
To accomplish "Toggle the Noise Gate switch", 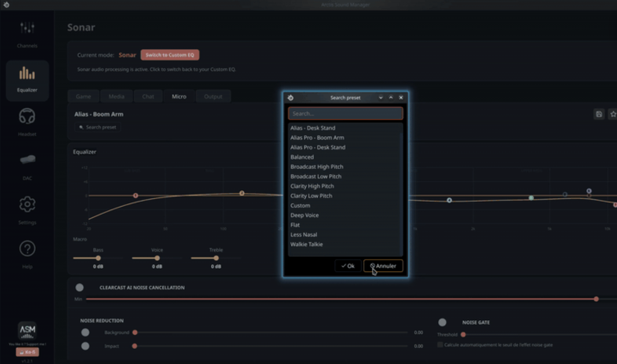I will pyautogui.click(x=442, y=322).
